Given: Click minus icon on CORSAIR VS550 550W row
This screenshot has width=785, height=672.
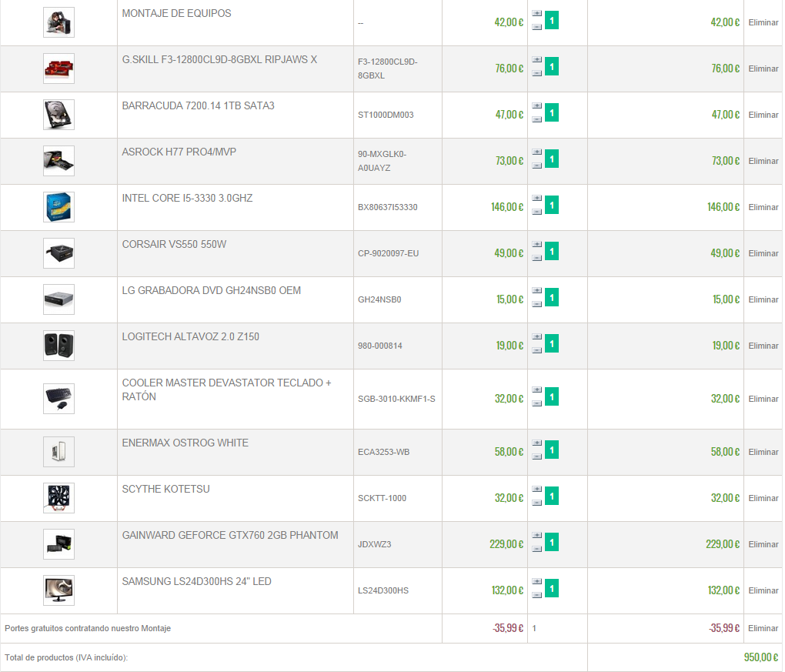Looking at the screenshot, I should (536, 257).
